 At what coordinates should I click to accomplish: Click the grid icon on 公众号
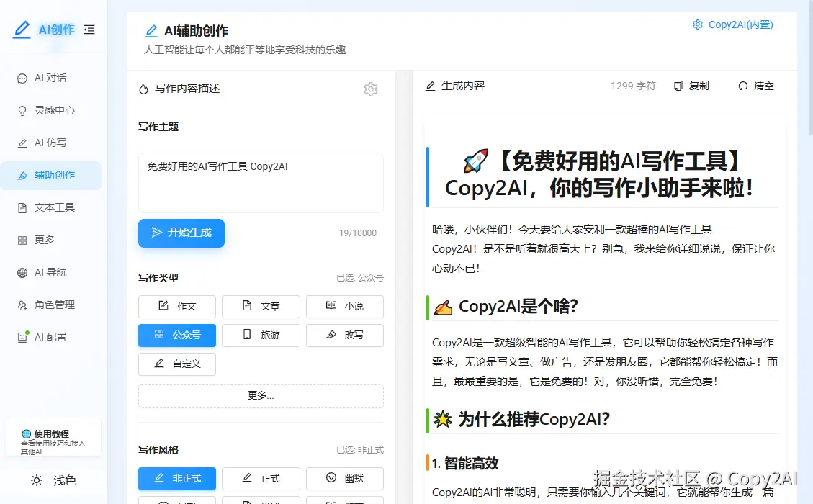pos(159,335)
